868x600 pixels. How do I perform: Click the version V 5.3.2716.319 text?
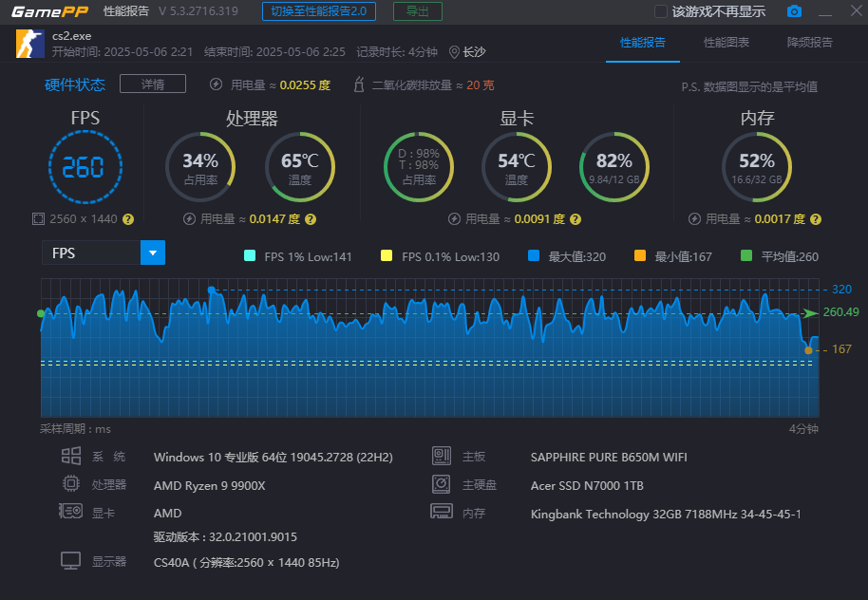(x=198, y=11)
